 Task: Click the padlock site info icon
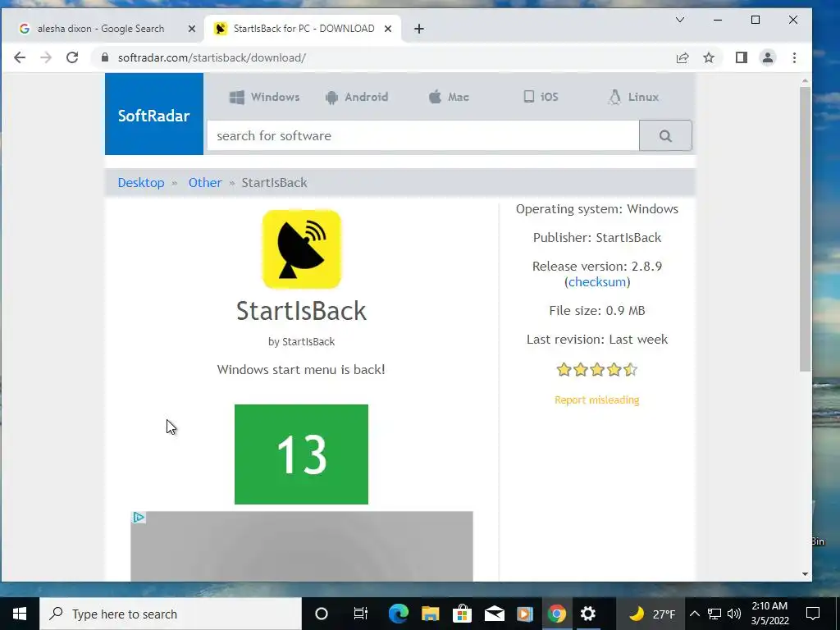pos(105,57)
